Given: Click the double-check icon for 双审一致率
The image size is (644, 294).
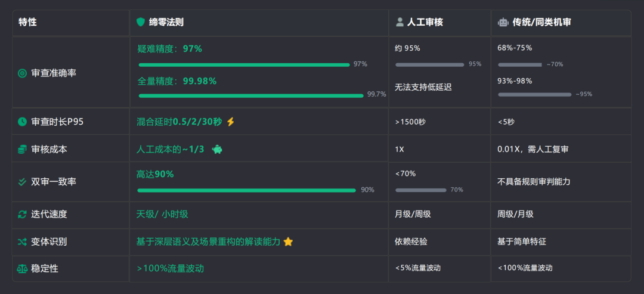Looking at the screenshot, I should 22,182.
